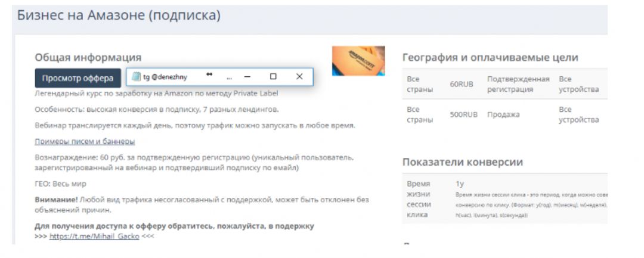Click the Вебинар транслируется каждый день line
The height and width of the screenshot is (258, 644).
(195, 126)
